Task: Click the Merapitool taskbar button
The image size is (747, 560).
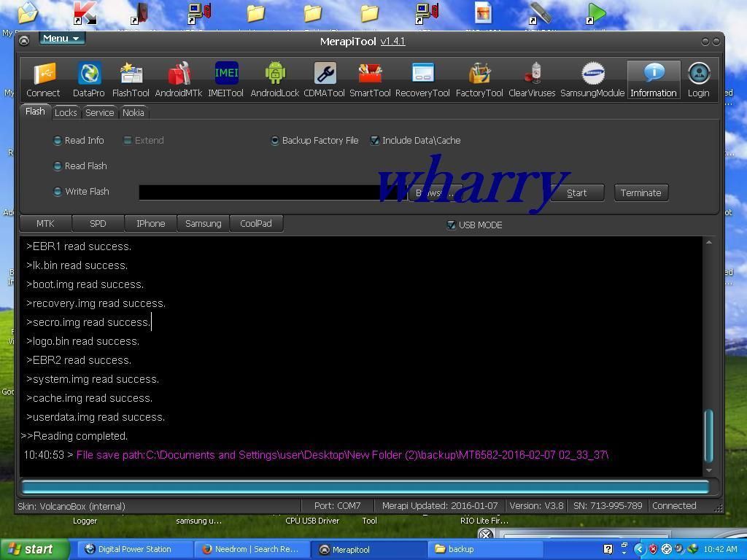Action: (x=368, y=549)
